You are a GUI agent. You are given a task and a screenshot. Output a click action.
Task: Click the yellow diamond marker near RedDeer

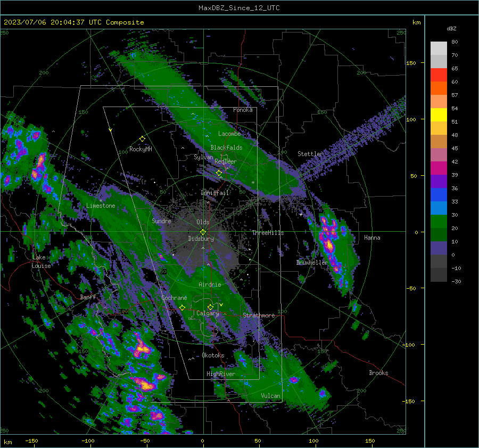pos(219,173)
